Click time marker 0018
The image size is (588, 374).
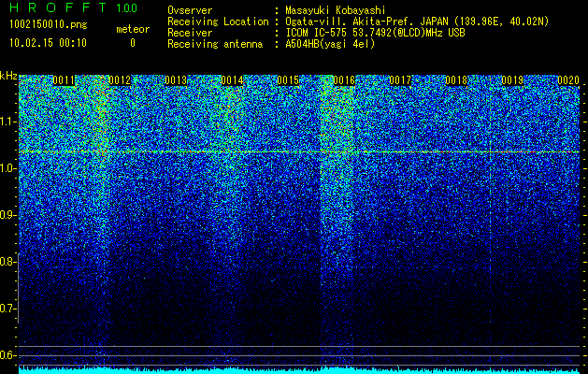456,80
